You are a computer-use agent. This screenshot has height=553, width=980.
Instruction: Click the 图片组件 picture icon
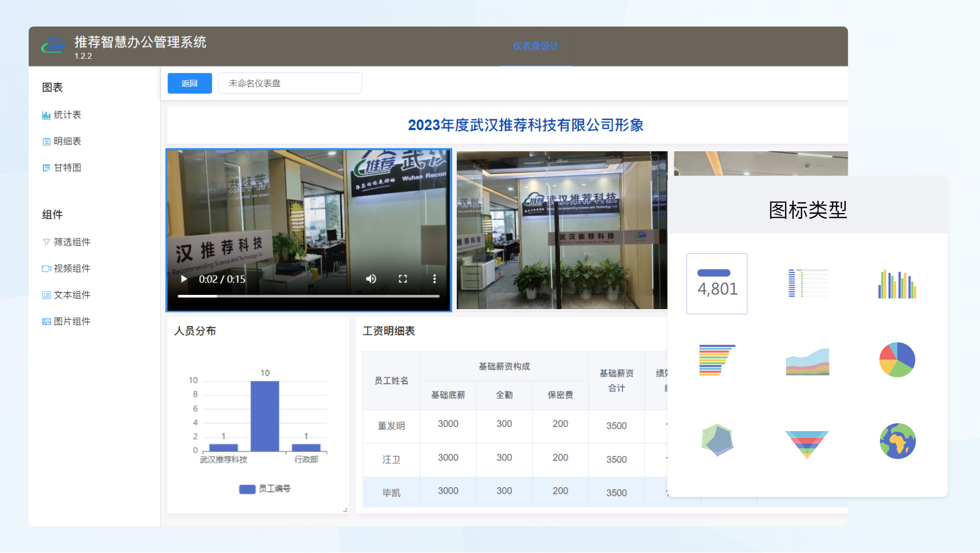(x=46, y=322)
